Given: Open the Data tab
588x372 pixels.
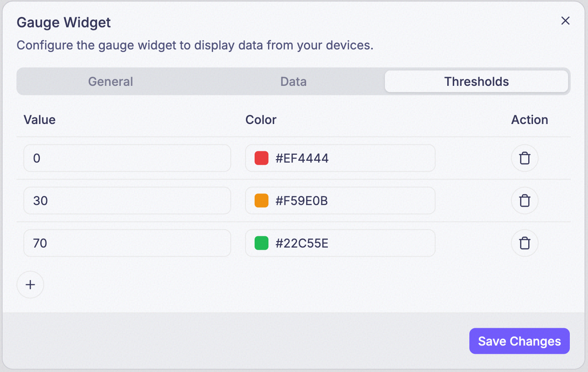Looking at the screenshot, I should [294, 82].
